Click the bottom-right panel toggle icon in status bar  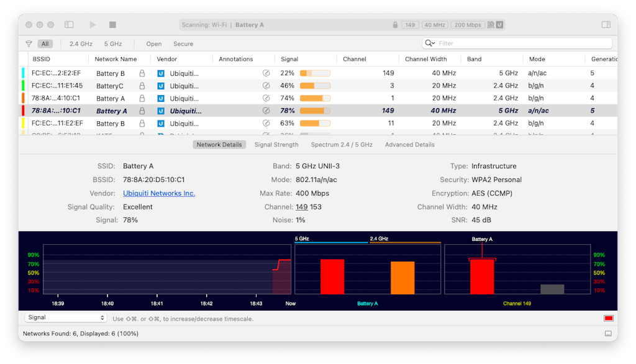[607, 334]
